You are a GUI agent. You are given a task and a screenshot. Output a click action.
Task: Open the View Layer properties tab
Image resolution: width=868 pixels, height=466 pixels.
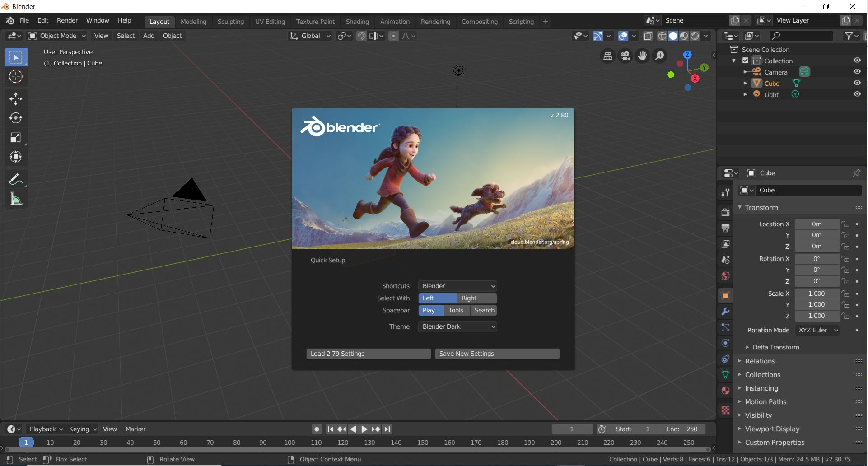pyautogui.click(x=725, y=244)
